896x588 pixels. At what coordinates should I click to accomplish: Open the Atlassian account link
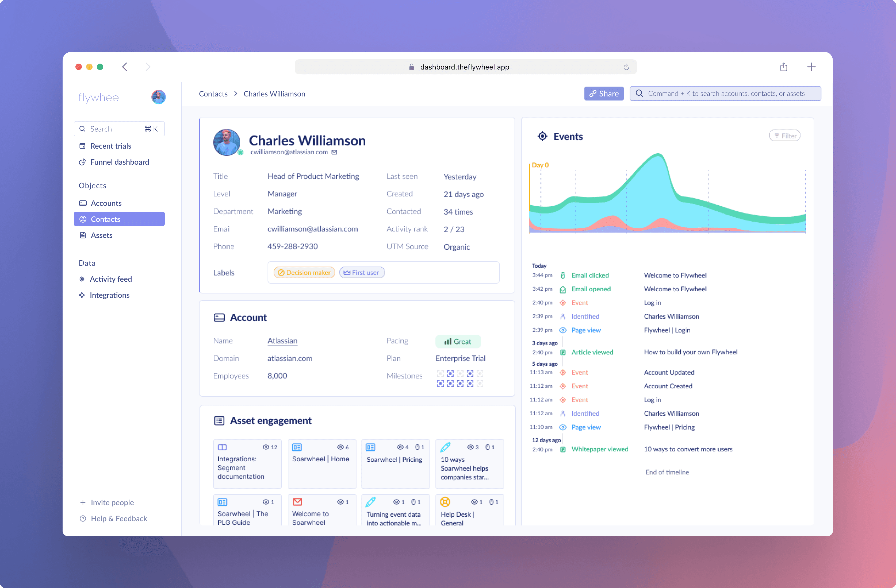282,341
